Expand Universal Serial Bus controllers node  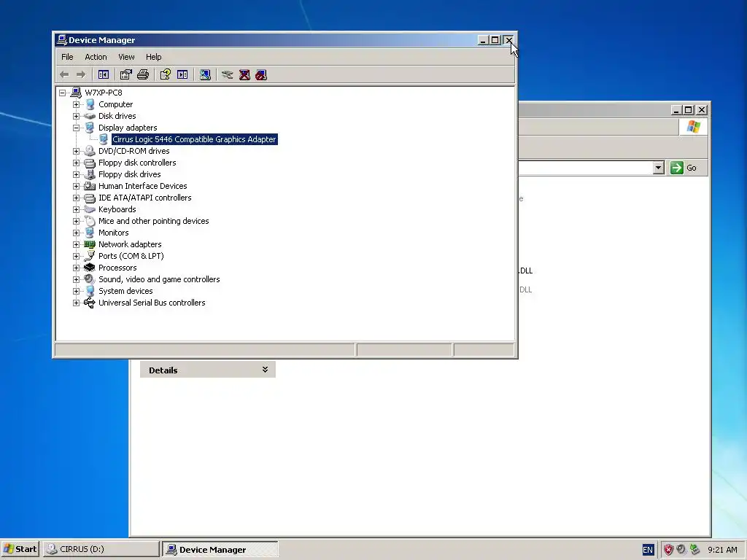(x=76, y=303)
